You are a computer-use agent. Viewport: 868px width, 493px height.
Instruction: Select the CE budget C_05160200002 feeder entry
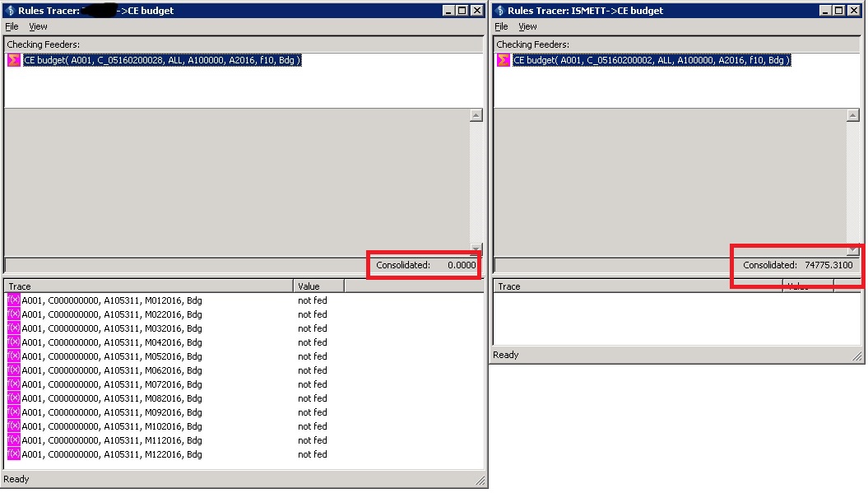652,60
